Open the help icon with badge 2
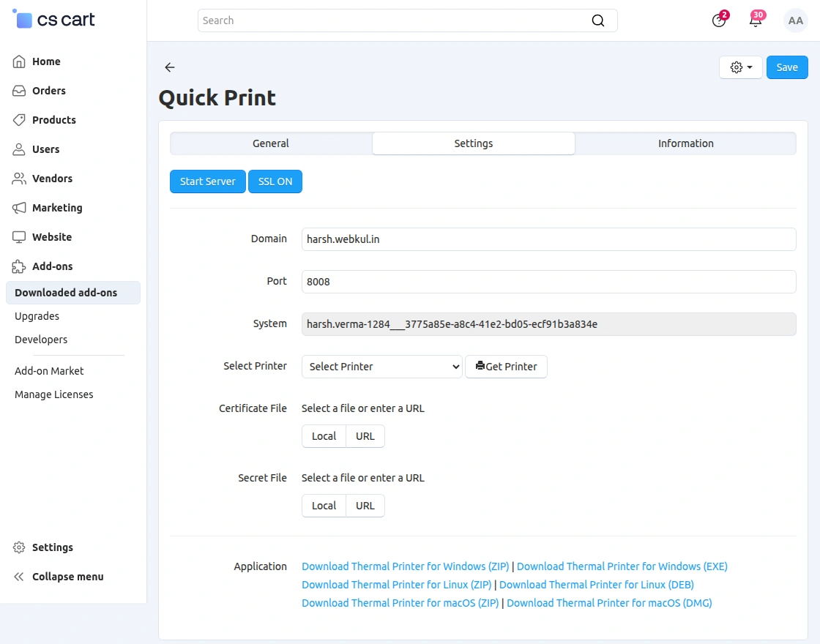 click(719, 20)
